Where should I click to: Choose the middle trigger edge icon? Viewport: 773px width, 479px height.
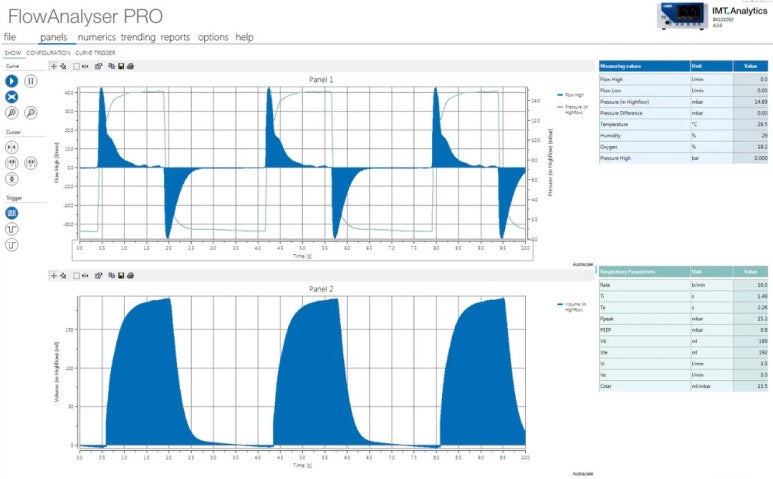pos(12,229)
